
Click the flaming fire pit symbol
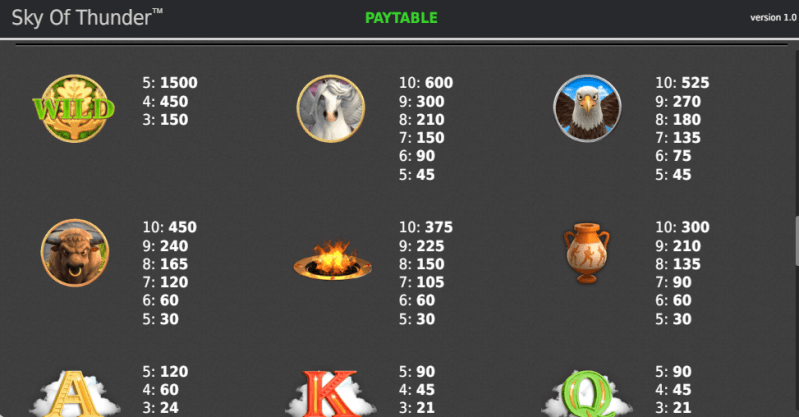[x=332, y=260]
